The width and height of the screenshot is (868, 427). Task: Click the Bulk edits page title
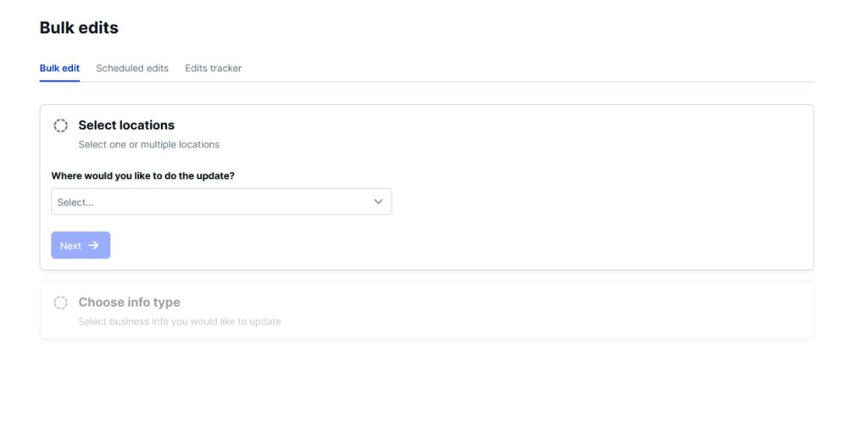pos(79,28)
